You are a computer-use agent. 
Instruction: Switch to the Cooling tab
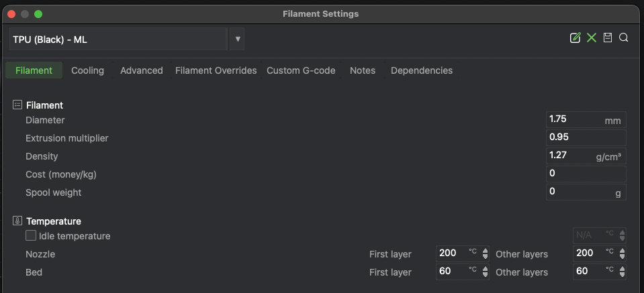coord(87,70)
